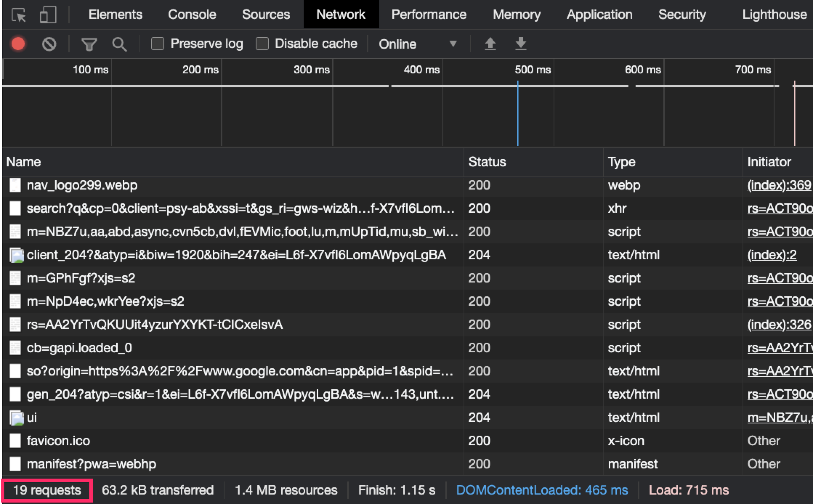This screenshot has width=813, height=504.
Task: Open the Lighthouse tab
Action: click(x=774, y=15)
